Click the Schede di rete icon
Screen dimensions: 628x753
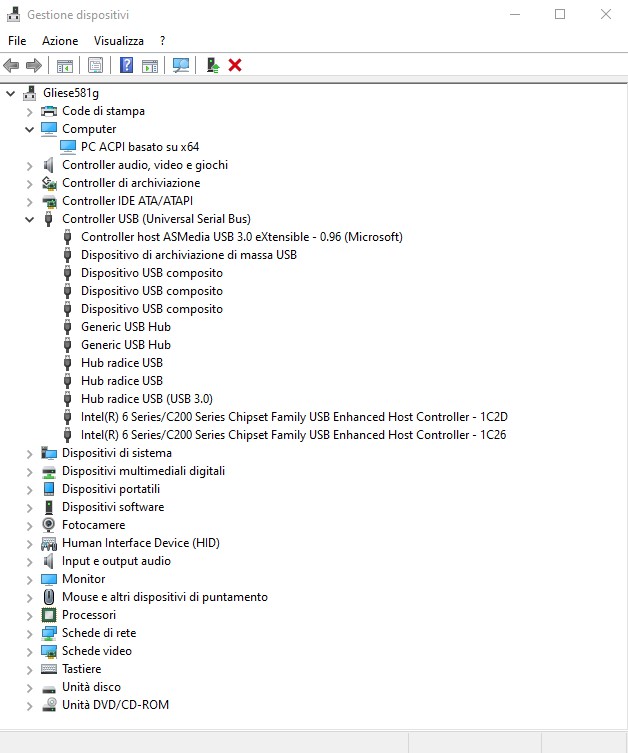(49, 633)
